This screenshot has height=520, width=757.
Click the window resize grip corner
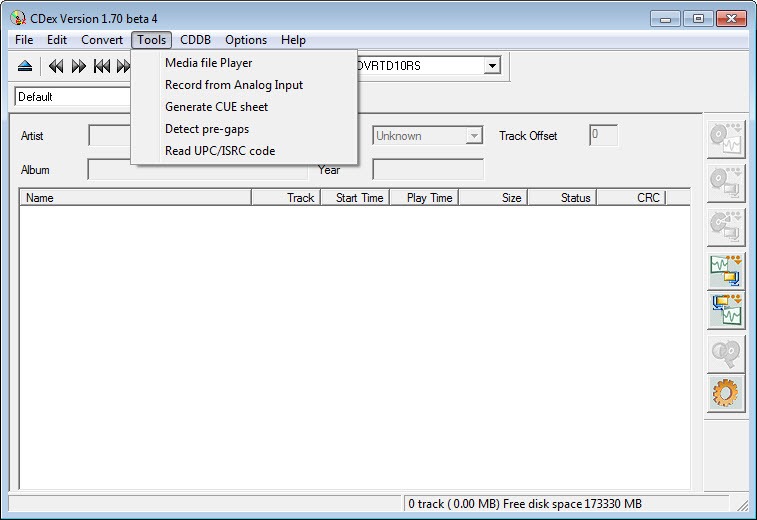(x=742, y=505)
